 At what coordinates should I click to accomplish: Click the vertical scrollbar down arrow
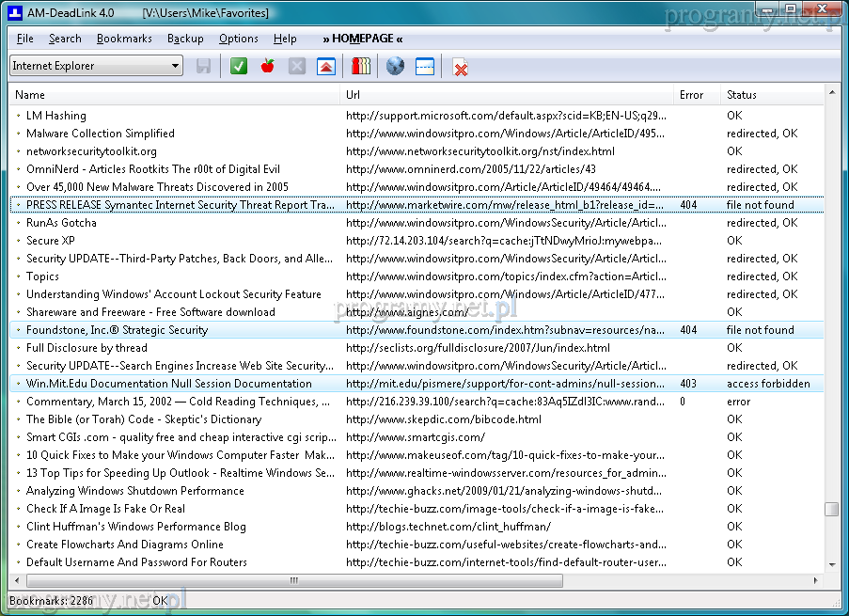(x=832, y=563)
